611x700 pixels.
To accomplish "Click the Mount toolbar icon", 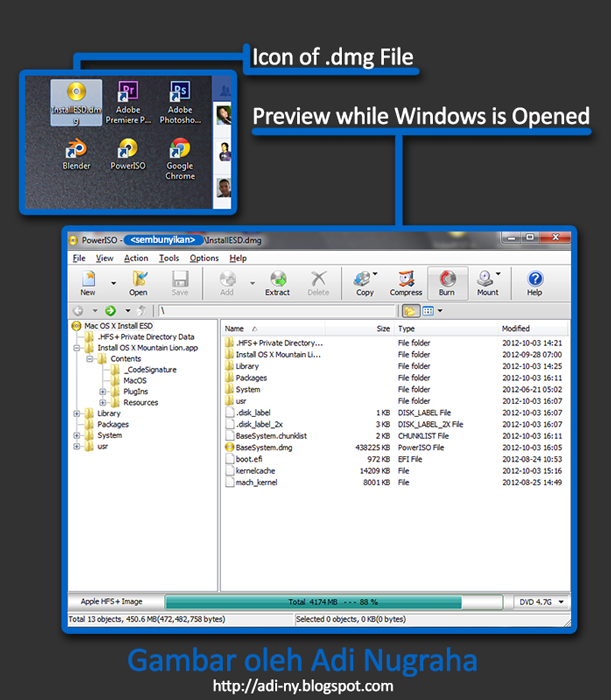I will (487, 283).
